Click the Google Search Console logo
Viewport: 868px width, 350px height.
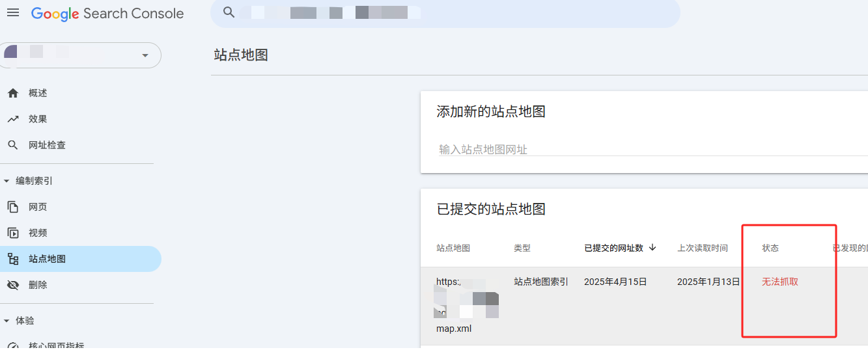click(x=107, y=14)
